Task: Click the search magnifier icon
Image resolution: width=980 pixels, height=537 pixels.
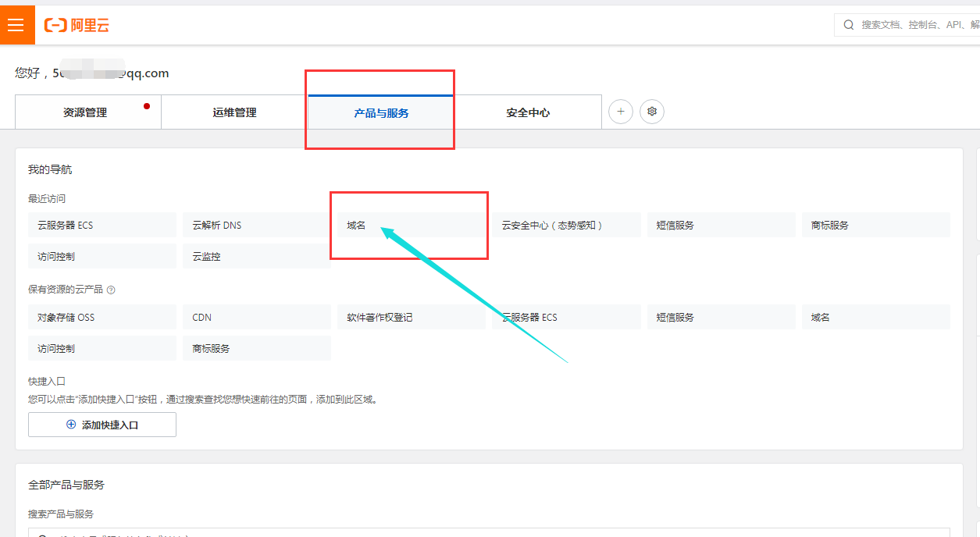Action: (849, 25)
